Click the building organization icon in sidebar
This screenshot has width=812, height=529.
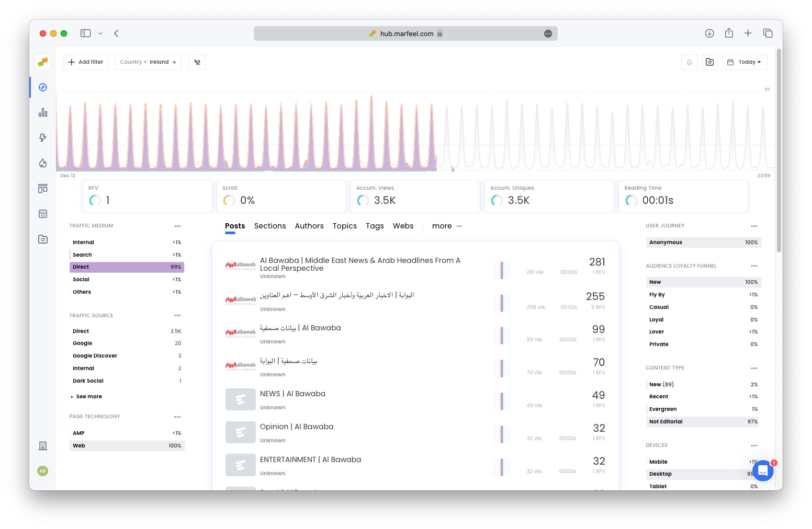click(43, 446)
